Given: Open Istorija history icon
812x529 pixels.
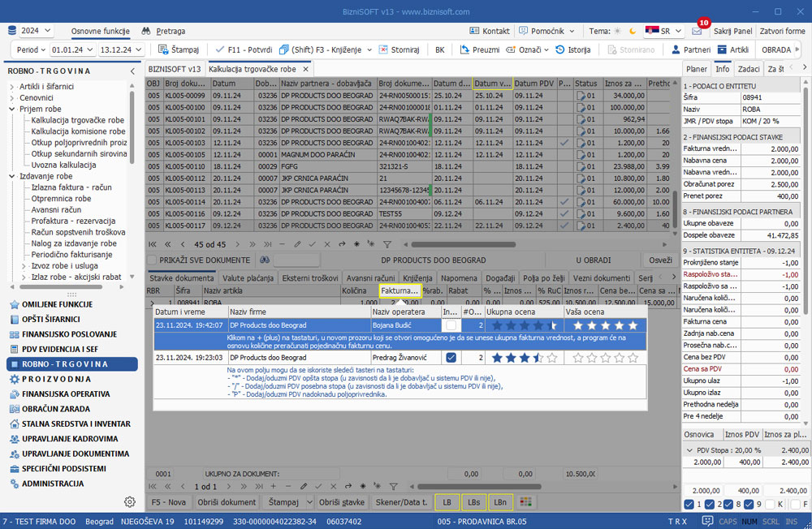Looking at the screenshot, I should (x=560, y=49).
